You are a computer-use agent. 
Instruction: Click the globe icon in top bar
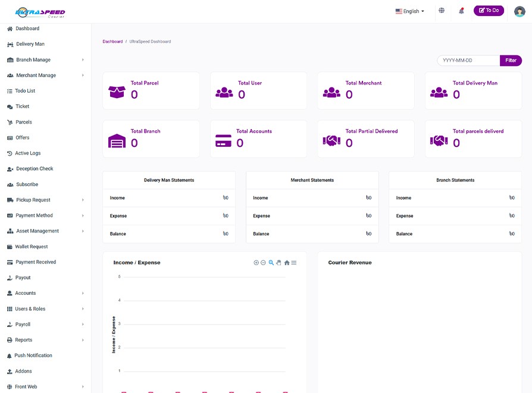442,11
